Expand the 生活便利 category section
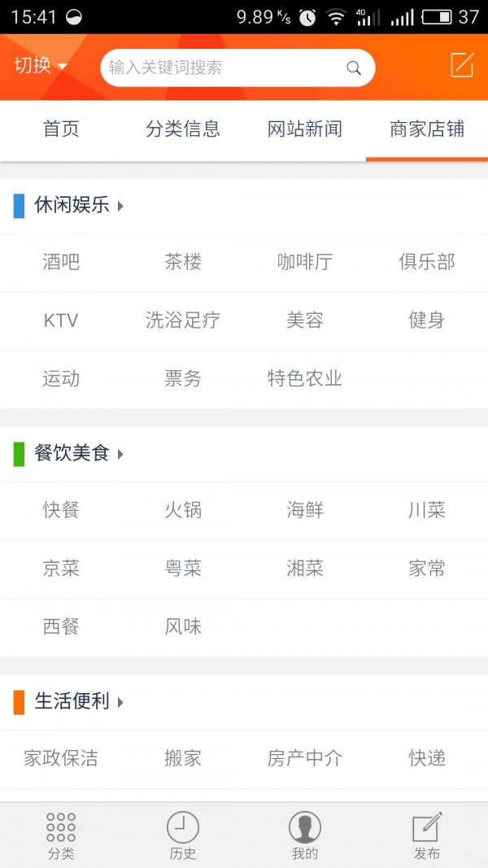The height and width of the screenshot is (868, 488). (73, 701)
